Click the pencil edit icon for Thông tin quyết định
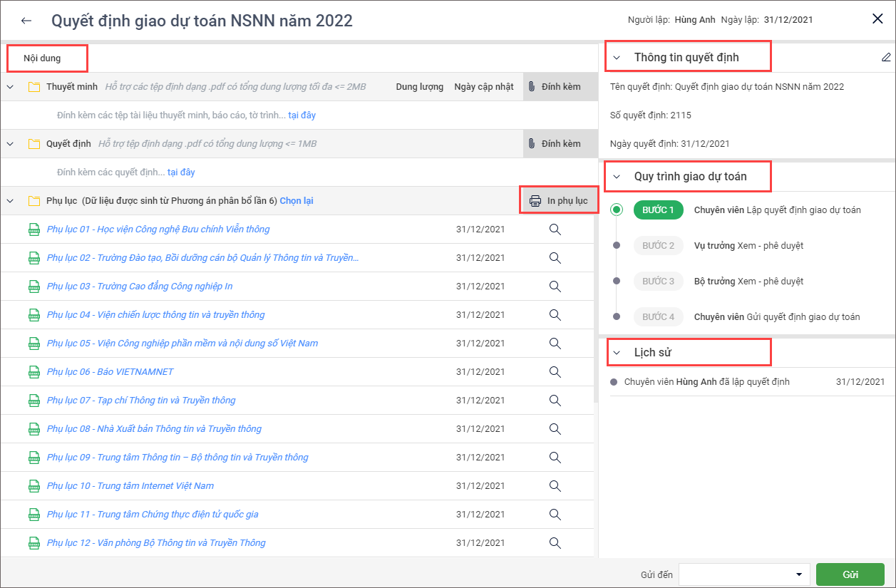This screenshot has width=896, height=588. pyautogui.click(x=886, y=57)
